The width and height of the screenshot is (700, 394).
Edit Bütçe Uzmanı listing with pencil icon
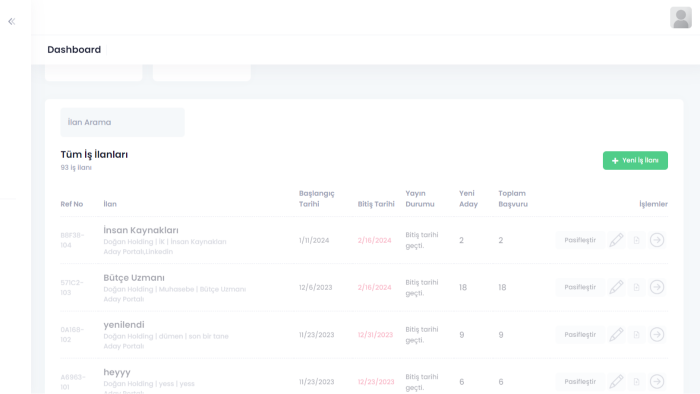click(x=617, y=287)
